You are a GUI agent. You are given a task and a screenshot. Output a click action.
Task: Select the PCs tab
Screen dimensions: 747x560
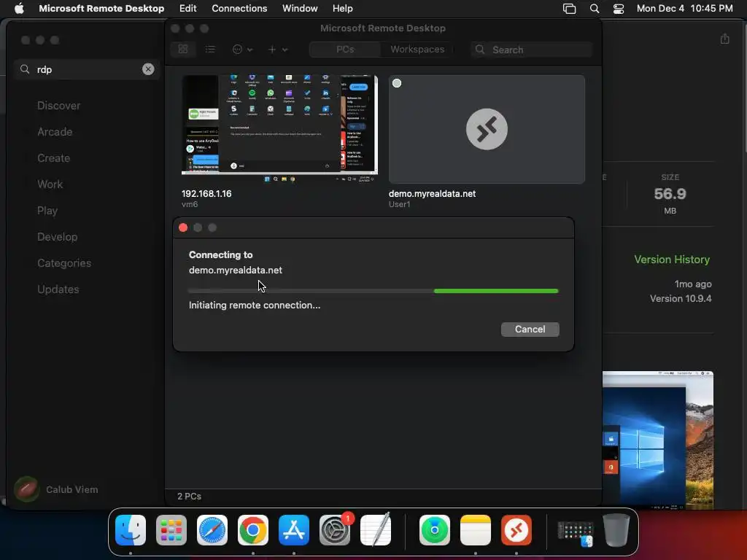point(345,50)
